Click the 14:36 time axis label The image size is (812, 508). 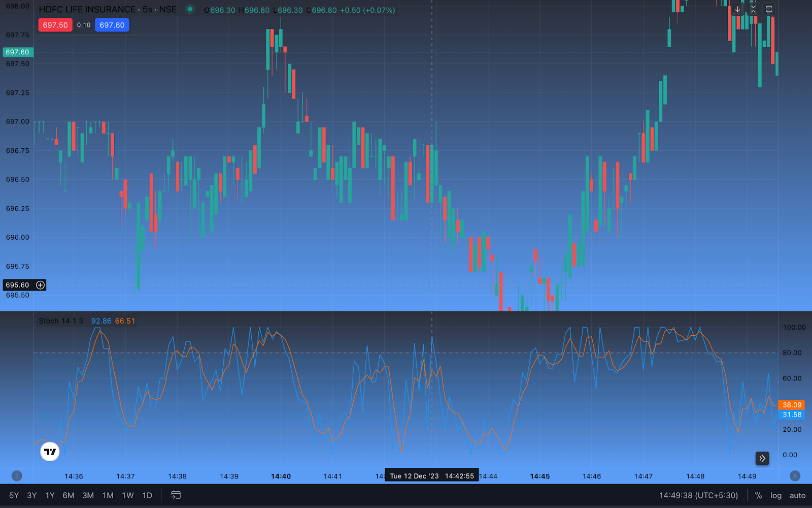pos(74,476)
